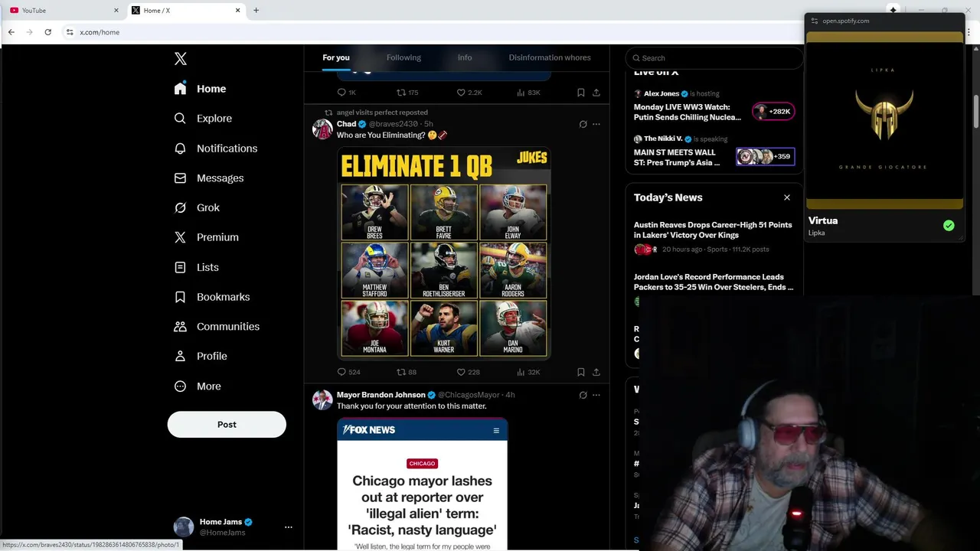Open Mayor Brandon Johnson profile name
The height and width of the screenshot is (551, 980).
pos(381,395)
